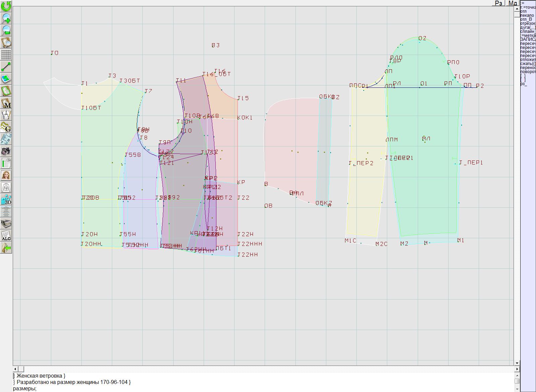This screenshot has width=536, height=392.
Task: Open the stacked books library icon
Action: [x=6, y=223]
